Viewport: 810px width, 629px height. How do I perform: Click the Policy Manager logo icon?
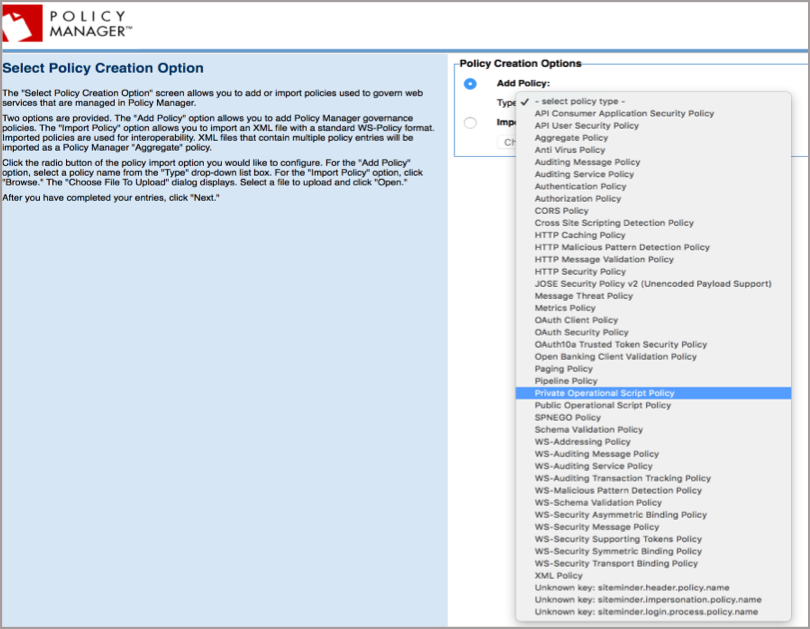23,24
